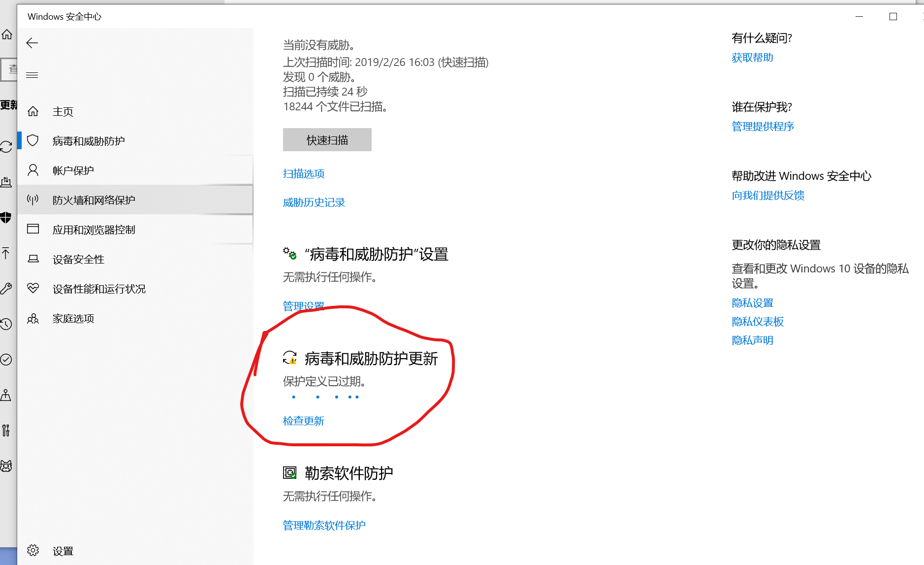Click 检查更新 to update definitions
The height and width of the screenshot is (565, 924).
tap(304, 421)
